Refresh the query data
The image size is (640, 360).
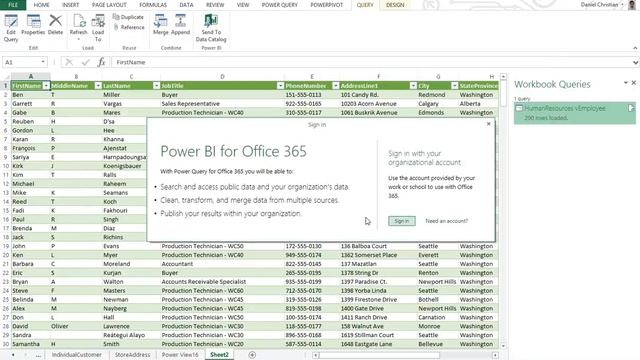click(78, 27)
